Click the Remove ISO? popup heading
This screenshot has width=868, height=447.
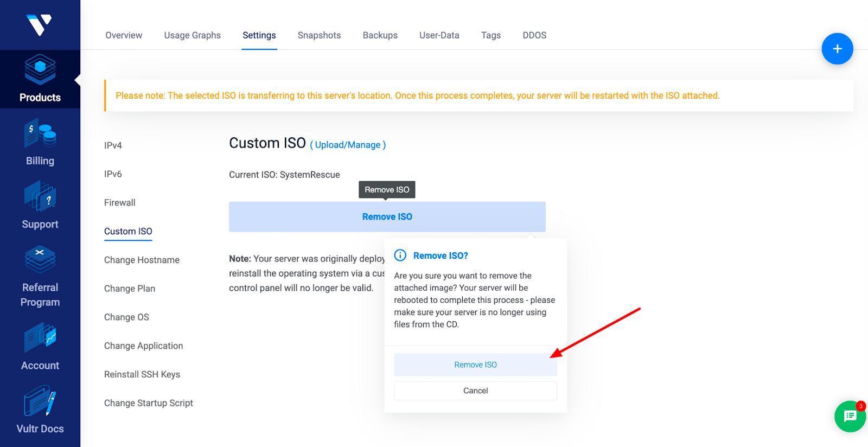pyautogui.click(x=441, y=256)
